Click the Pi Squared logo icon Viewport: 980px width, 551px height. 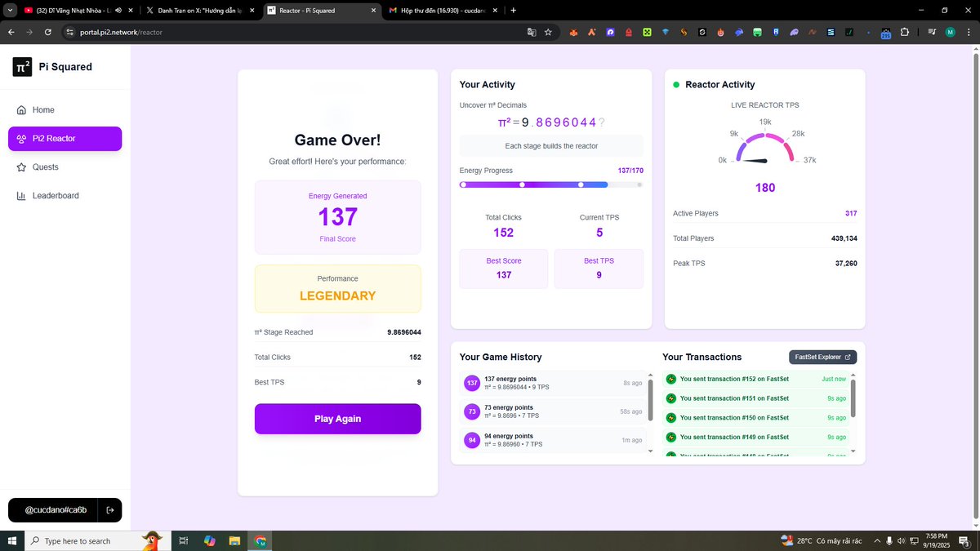(x=22, y=67)
